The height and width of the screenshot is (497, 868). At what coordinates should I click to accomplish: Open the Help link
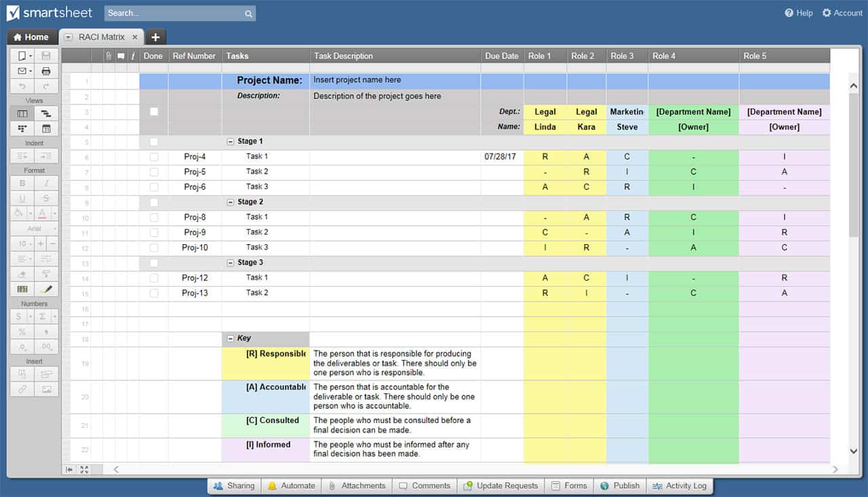[799, 13]
